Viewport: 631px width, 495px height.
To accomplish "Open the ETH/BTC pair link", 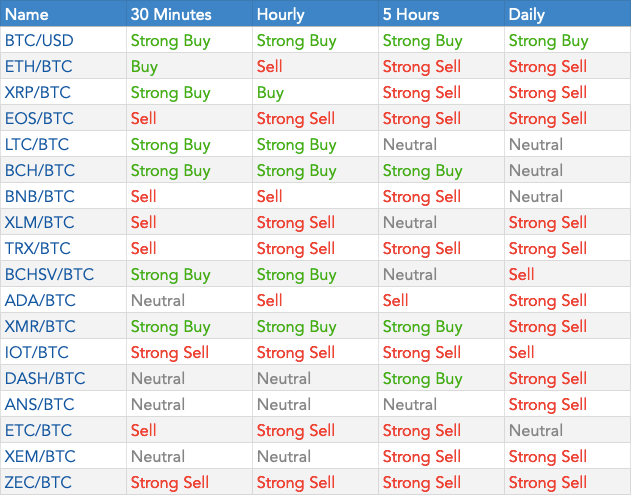I will click(39, 66).
